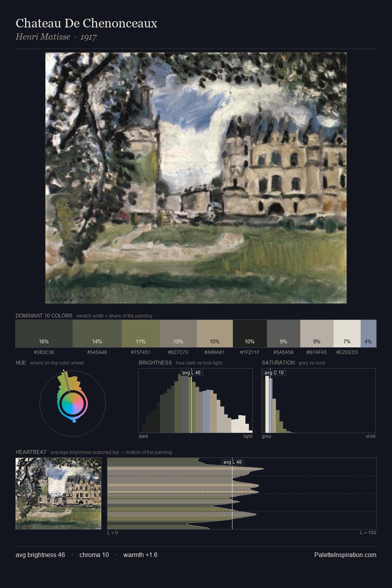Click the 'L = 100' axis label
The height and width of the screenshot is (588, 392).
pyautogui.click(x=368, y=533)
